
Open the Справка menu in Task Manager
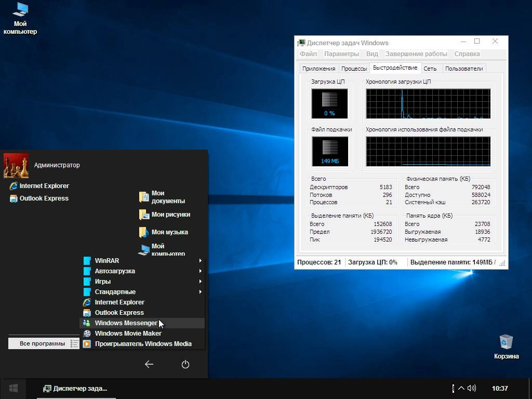(467, 54)
